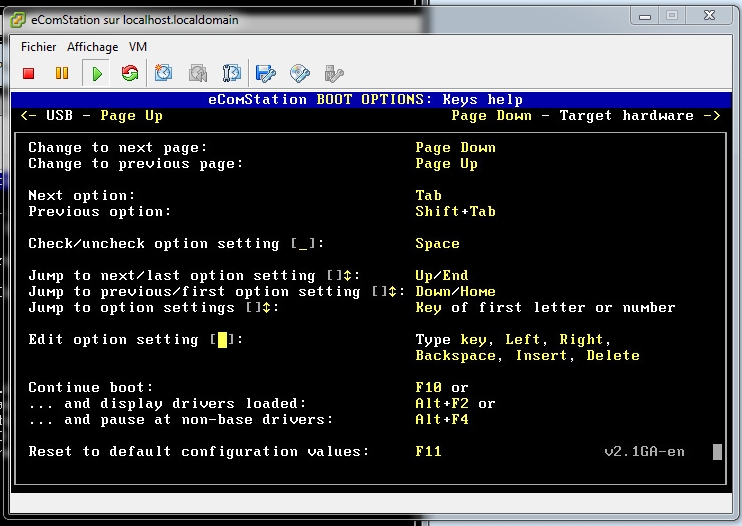
Task: Click the yellow cursor in Edit option setting
Action: tap(224, 340)
